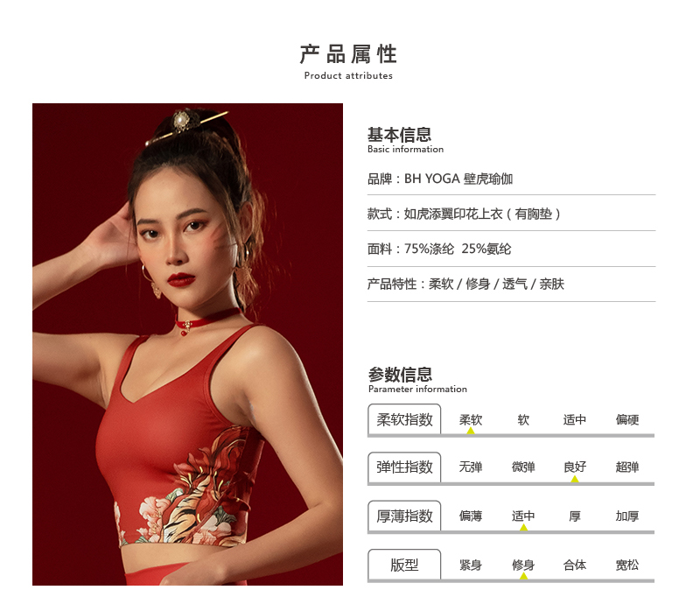Choose 超弹 on the elasticity scale

pos(627,467)
